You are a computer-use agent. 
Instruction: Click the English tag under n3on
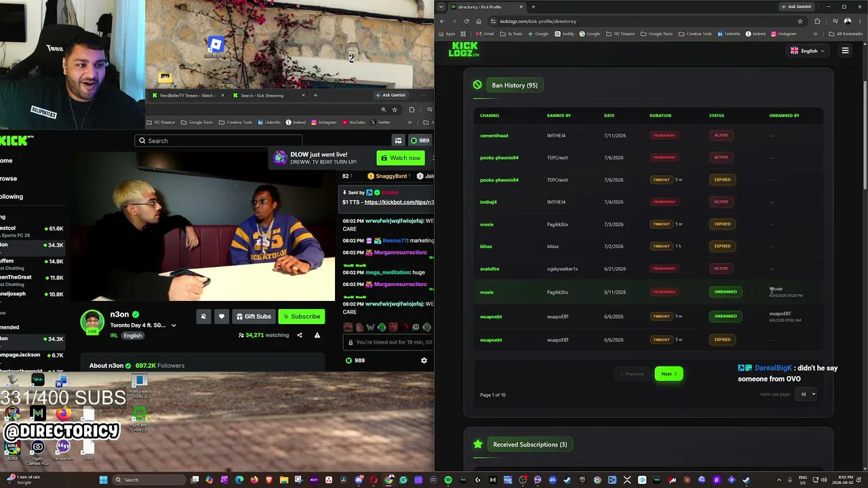coord(133,335)
